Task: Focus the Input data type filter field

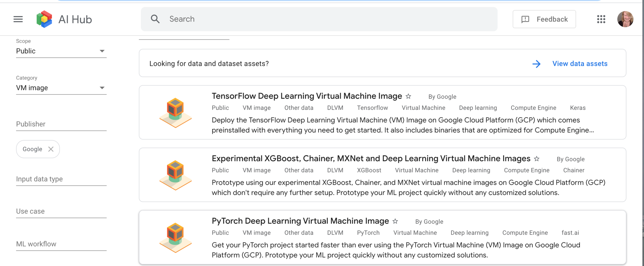Action: tap(61, 179)
